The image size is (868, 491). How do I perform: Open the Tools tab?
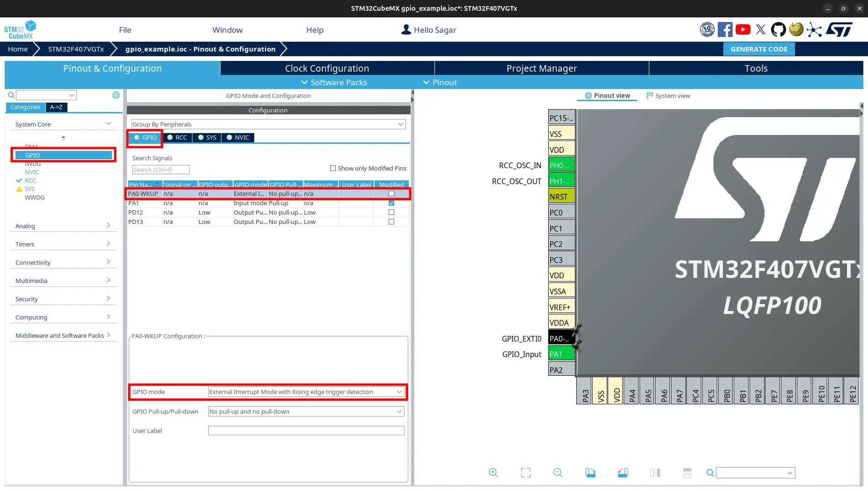point(756,68)
